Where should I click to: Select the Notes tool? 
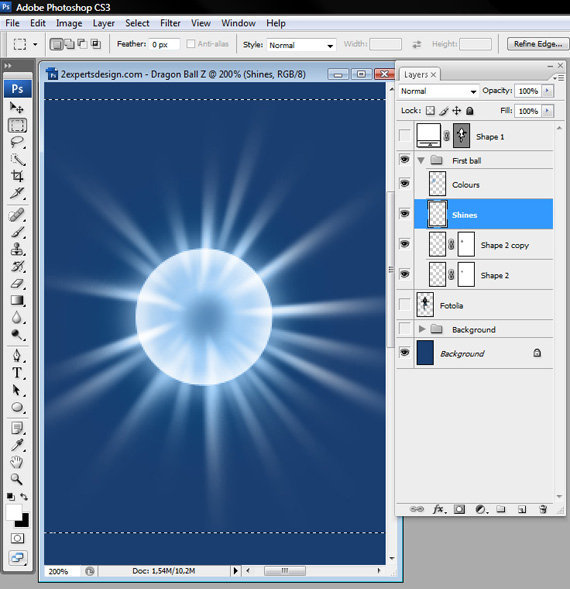point(17,428)
